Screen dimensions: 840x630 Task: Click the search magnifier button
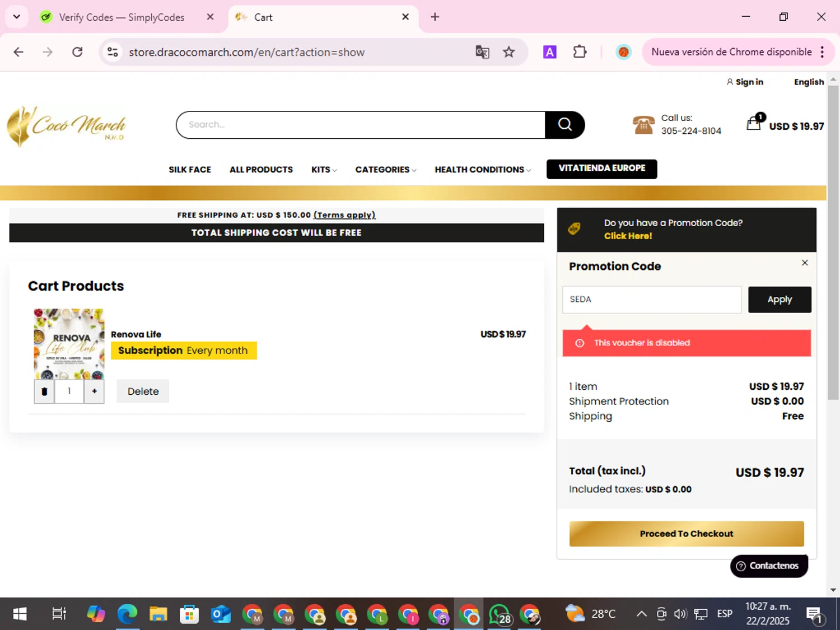pyautogui.click(x=564, y=124)
